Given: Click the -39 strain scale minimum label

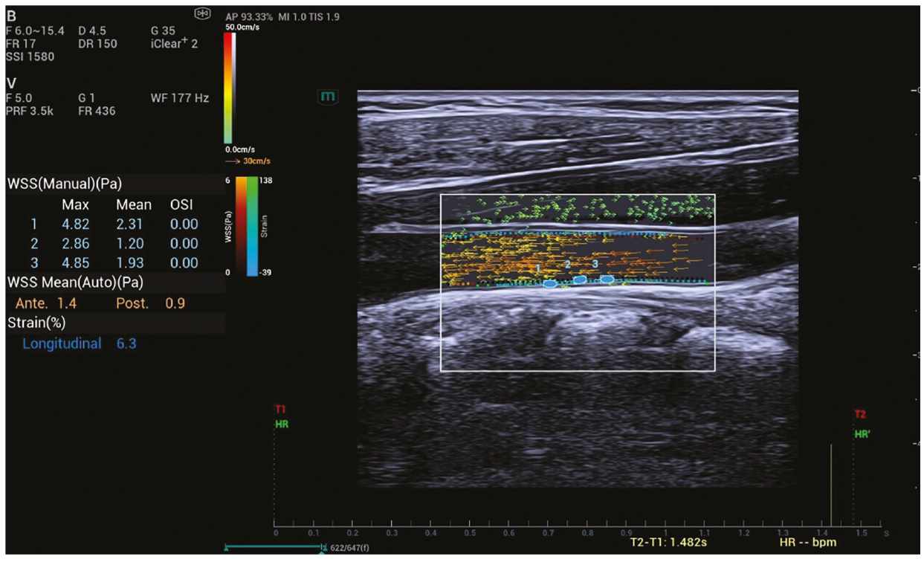Looking at the screenshot, I should 265,272.
